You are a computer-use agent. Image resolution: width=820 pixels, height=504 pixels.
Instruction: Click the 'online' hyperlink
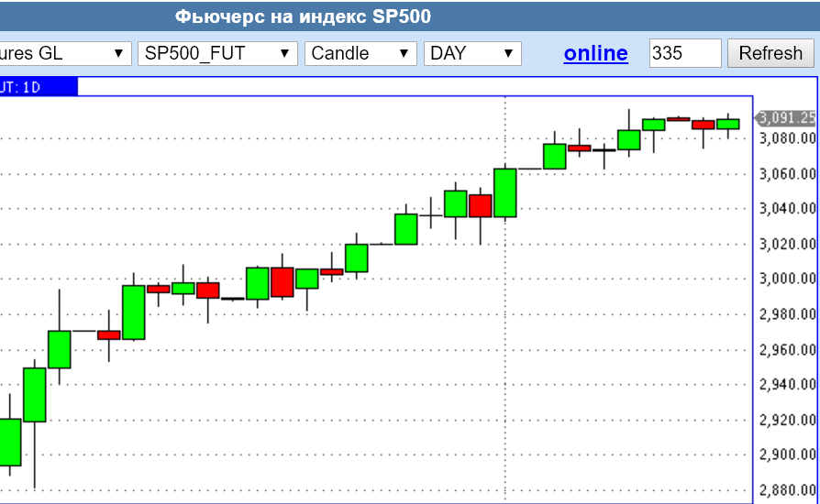pos(595,53)
